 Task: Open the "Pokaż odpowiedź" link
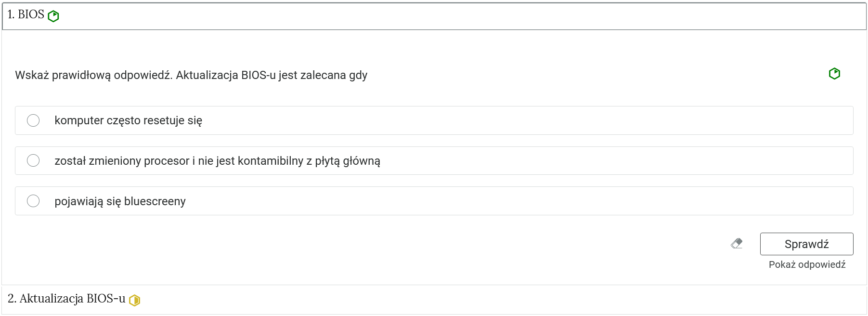[807, 264]
